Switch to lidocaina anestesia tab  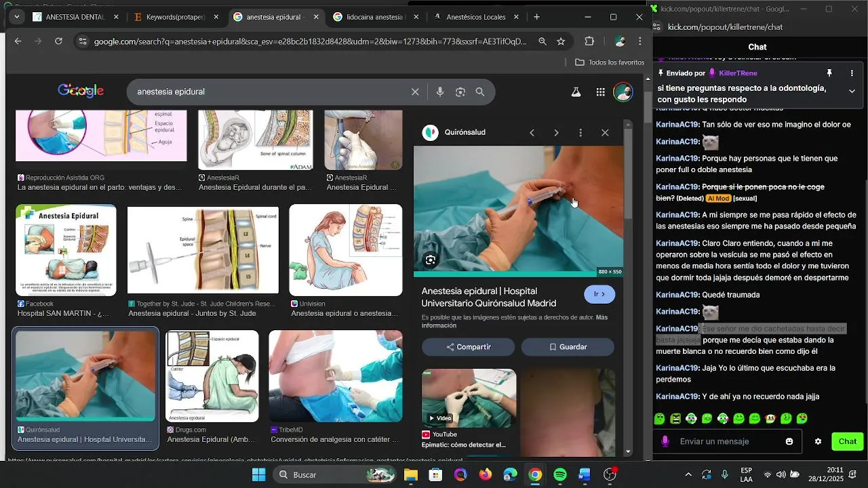pos(375,17)
